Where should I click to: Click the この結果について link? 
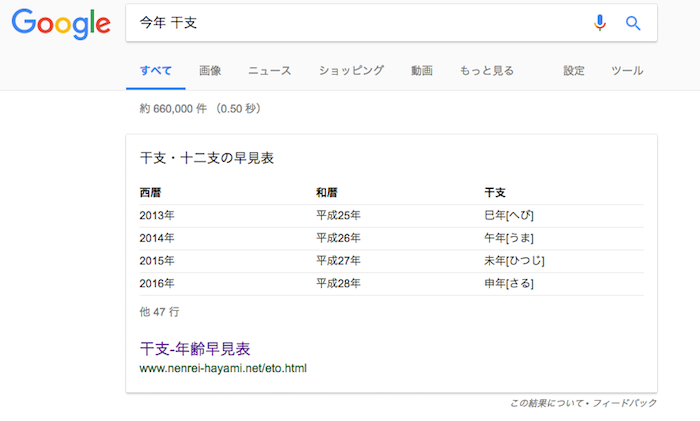pos(550,403)
